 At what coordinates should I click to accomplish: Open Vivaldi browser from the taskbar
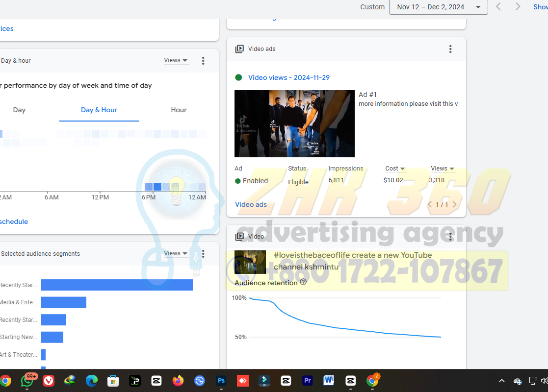coord(49,380)
